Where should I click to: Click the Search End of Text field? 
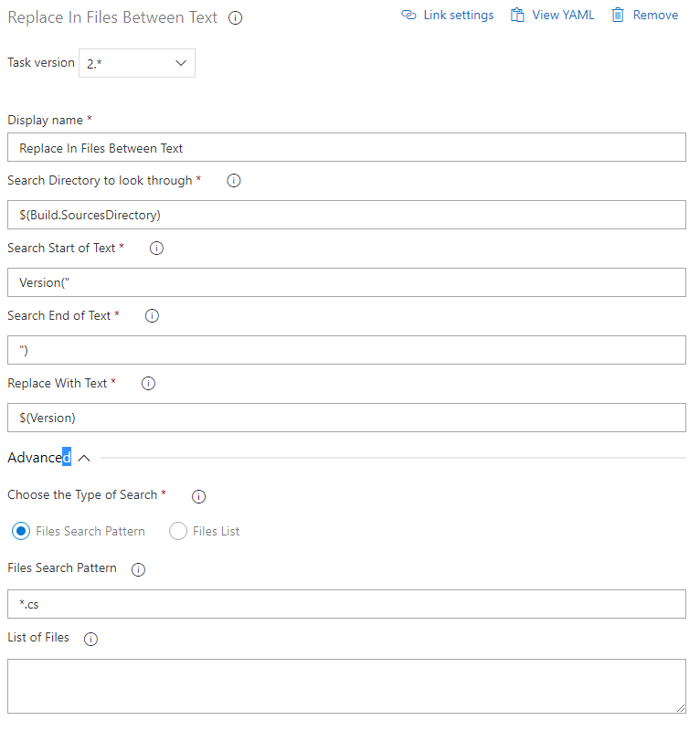point(346,350)
